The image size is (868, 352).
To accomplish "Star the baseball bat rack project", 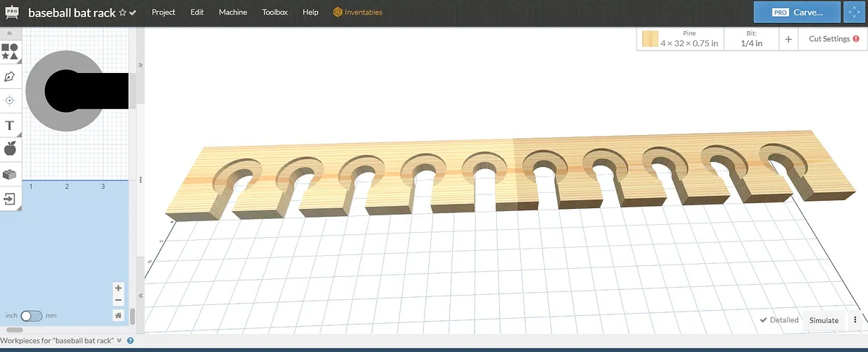I will [x=122, y=12].
